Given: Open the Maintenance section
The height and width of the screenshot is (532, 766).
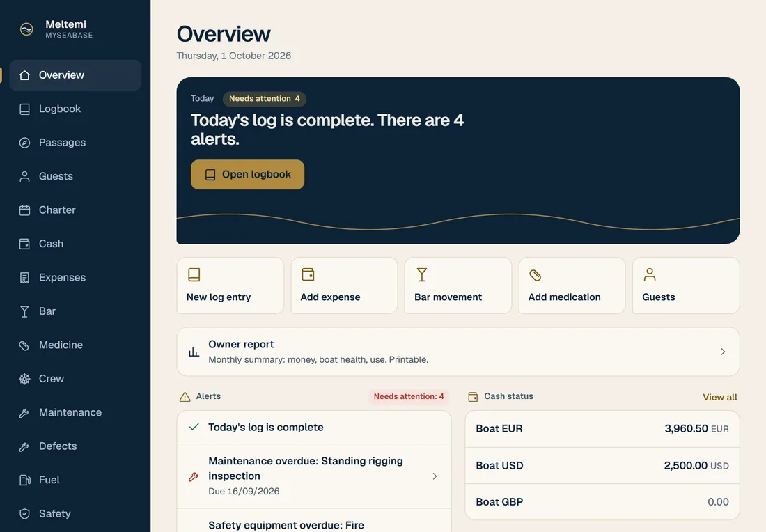Looking at the screenshot, I should click(75, 413).
